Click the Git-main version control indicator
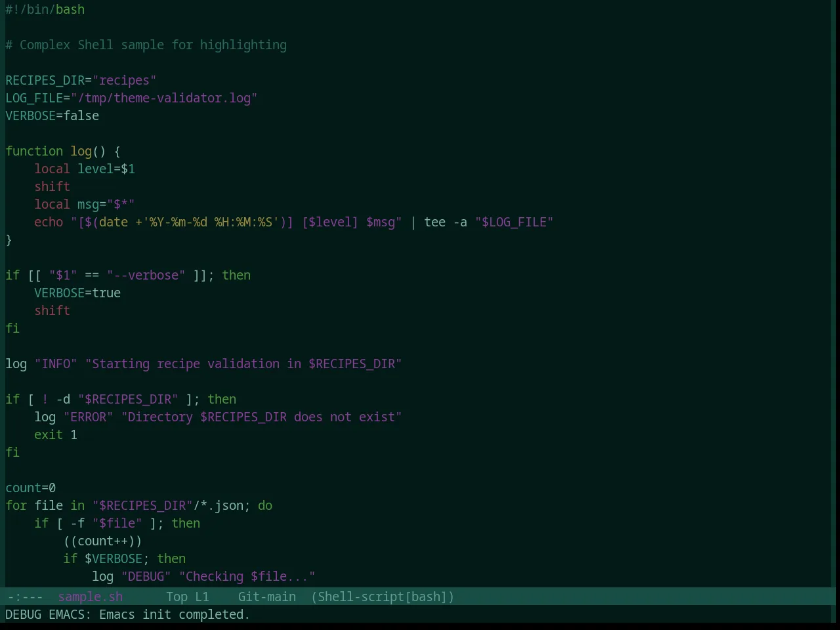 coord(267,597)
